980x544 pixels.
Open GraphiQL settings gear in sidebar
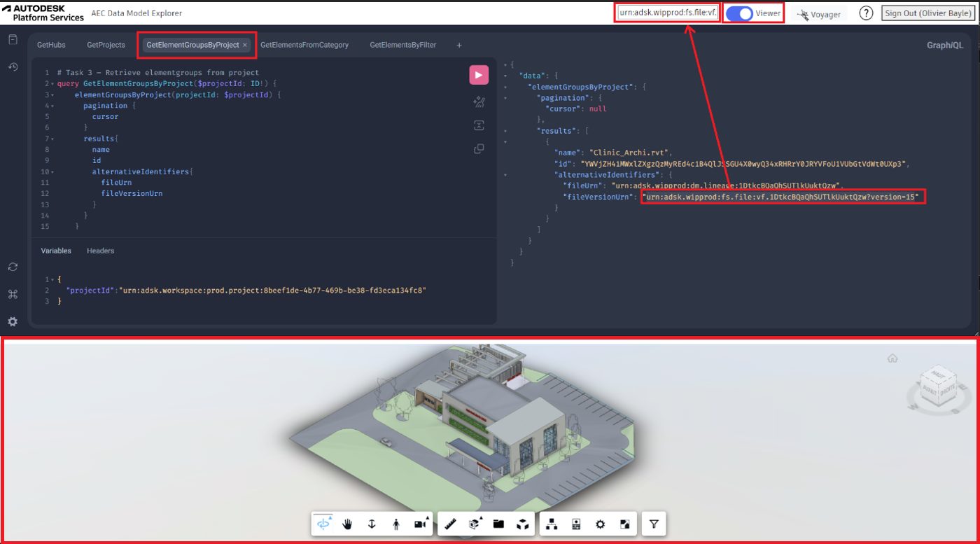point(13,321)
